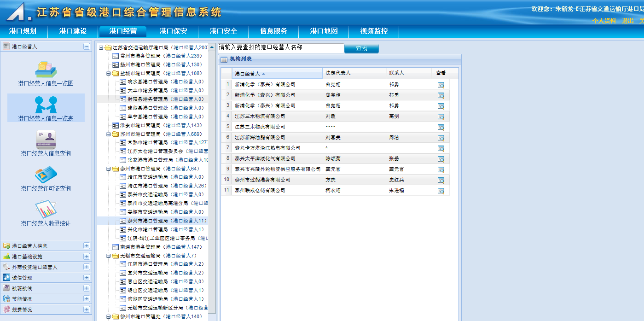View details for 江苏三木物流有限公司 row 4
Image resolution: width=644 pixels, height=321 pixels.
click(441, 117)
